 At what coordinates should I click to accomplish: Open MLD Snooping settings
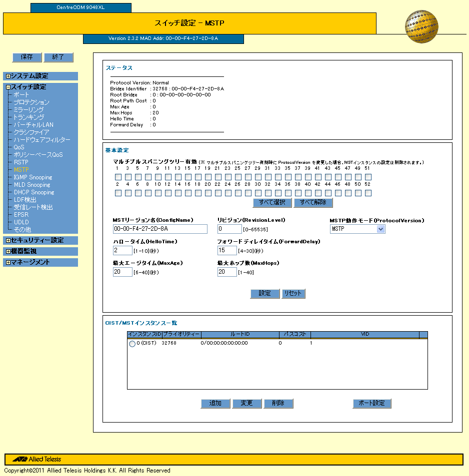(x=32, y=185)
